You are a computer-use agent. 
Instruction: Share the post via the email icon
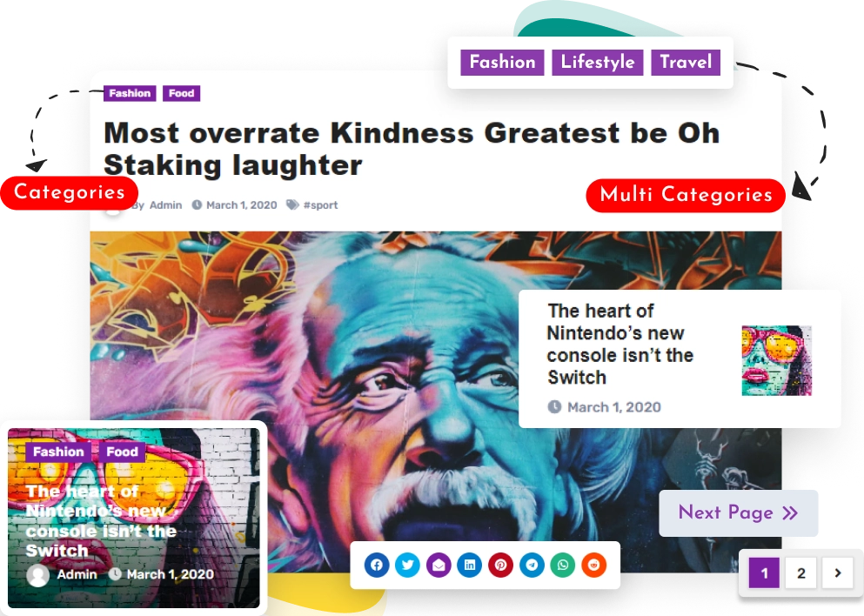[x=439, y=566]
